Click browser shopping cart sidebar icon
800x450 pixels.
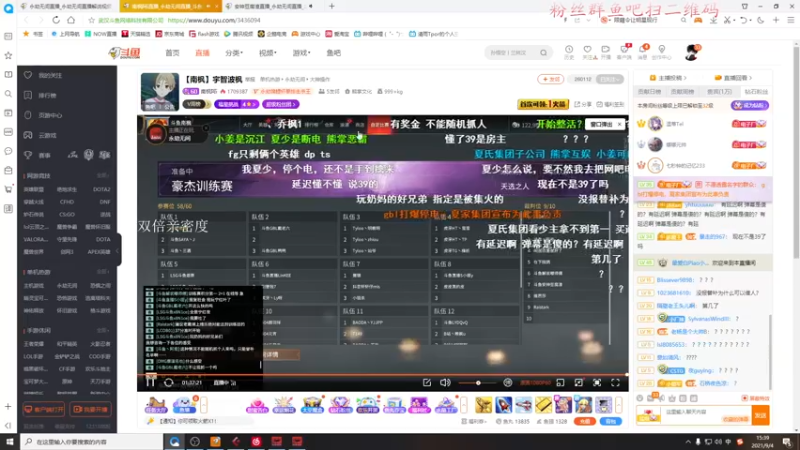pos(8,189)
